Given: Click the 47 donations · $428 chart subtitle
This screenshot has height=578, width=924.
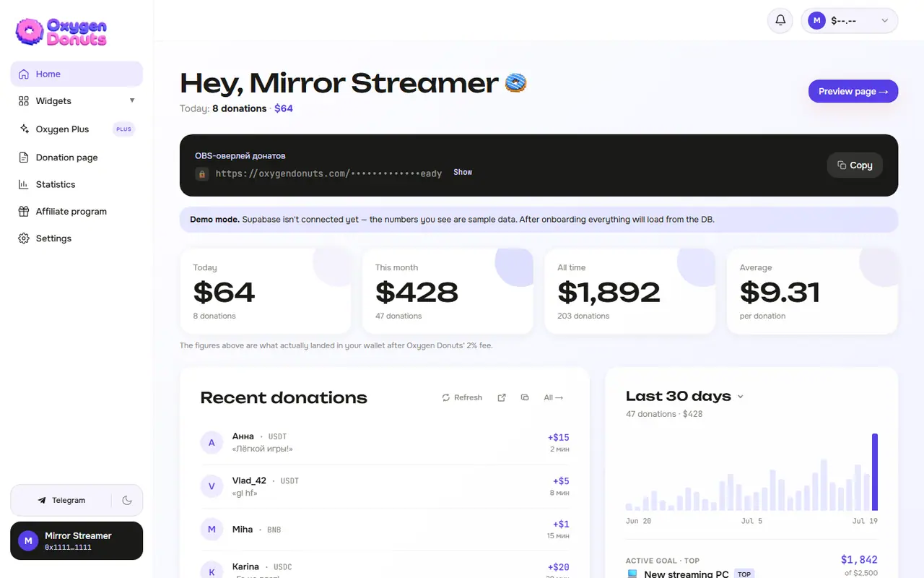Looking at the screenshot, I should [x=663, y=414].
